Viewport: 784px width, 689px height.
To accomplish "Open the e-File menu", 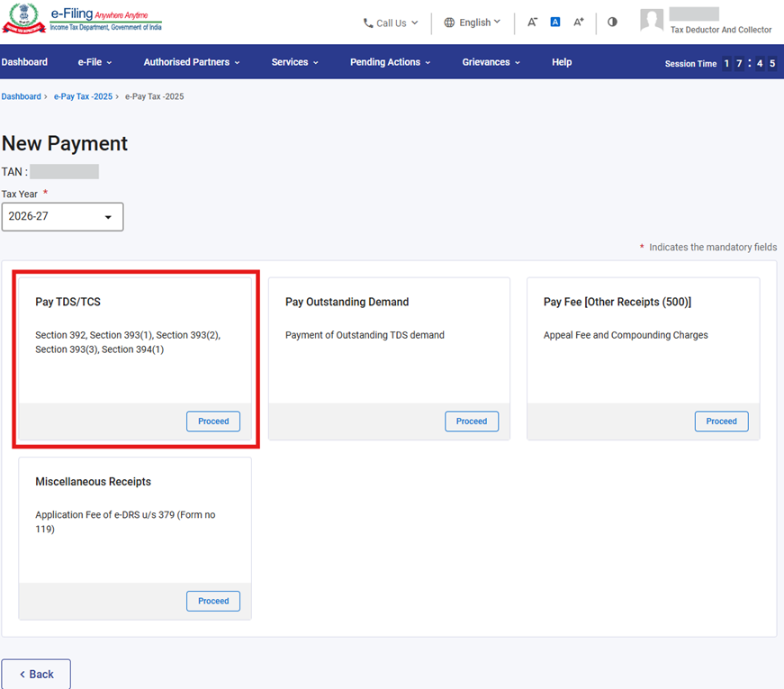I will click(x=95, y=62).
